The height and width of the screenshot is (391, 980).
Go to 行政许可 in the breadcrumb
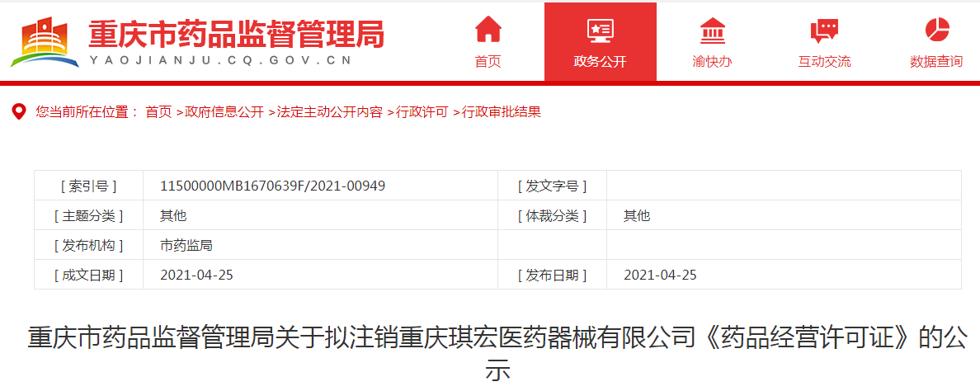[x=422, y=112]
